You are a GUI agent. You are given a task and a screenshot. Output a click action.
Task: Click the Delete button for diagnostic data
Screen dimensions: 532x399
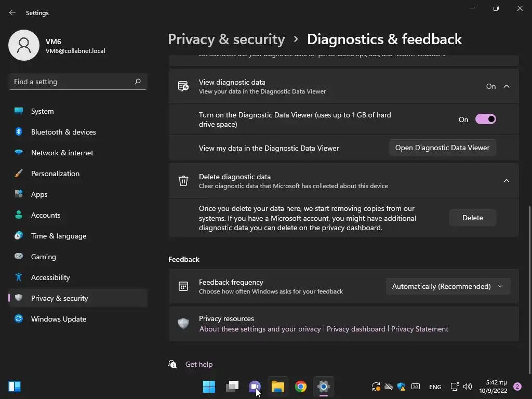pos(473,218)
